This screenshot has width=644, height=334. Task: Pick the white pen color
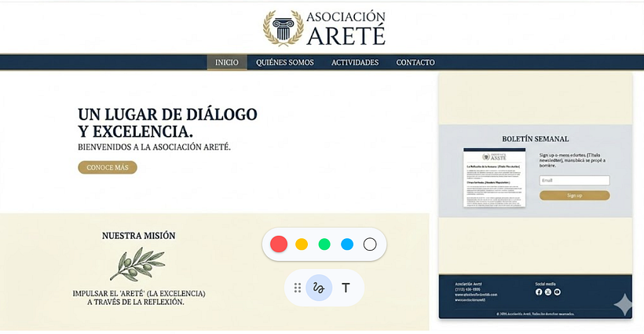point(370,244)
